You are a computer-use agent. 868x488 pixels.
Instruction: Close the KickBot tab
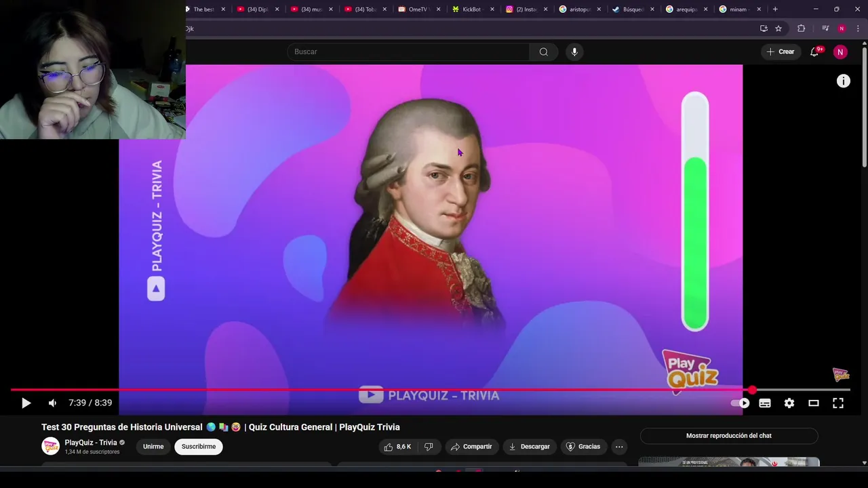(492, 9)
